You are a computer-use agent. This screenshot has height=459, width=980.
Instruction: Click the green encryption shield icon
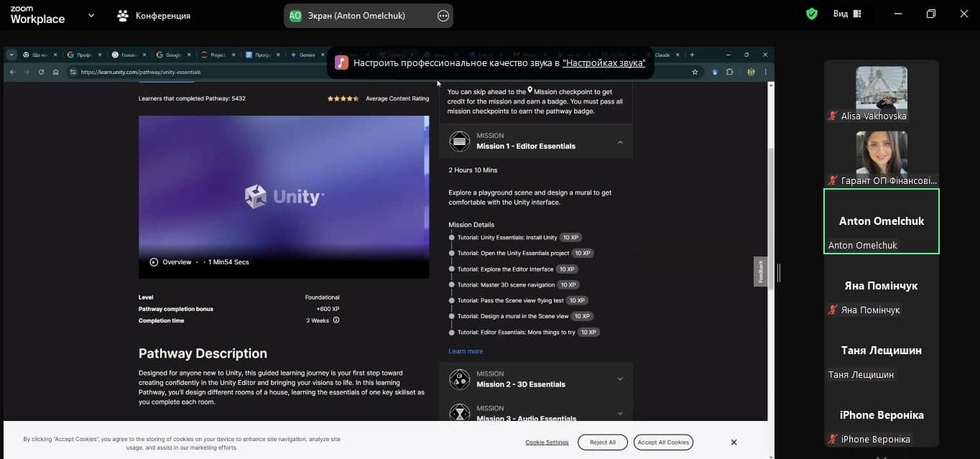tap(812, 14)
